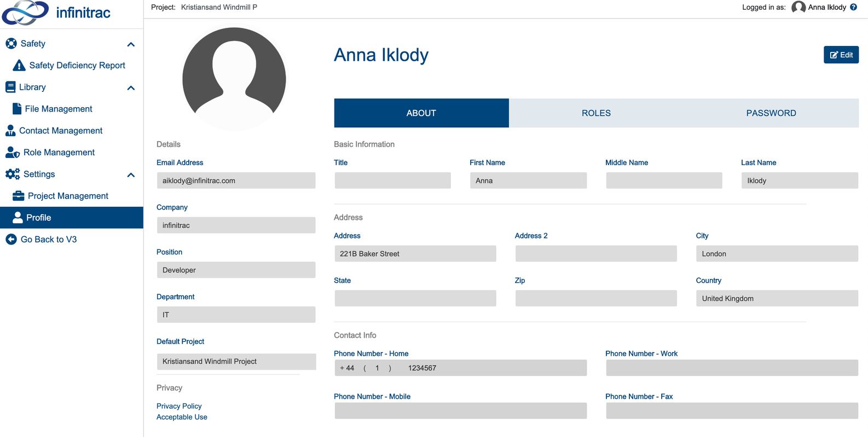Open the help question mark icon
868x437 pixels.
click(853, 7)
